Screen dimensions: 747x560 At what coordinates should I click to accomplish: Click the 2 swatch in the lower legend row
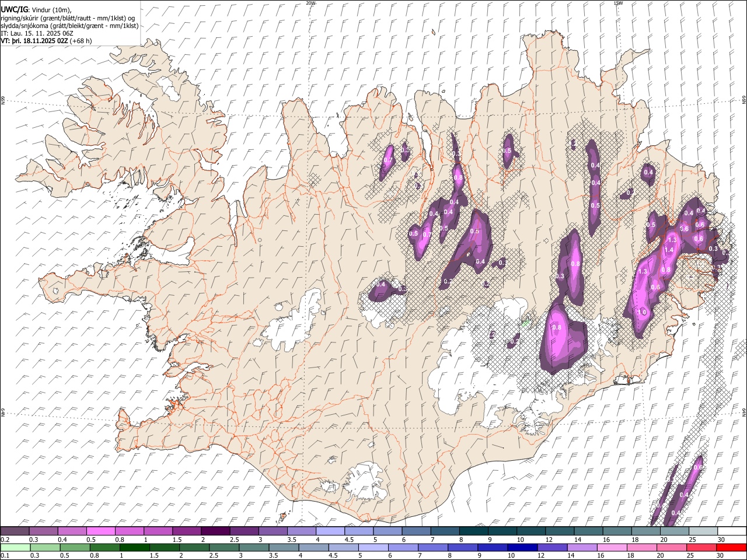(194, 547)
